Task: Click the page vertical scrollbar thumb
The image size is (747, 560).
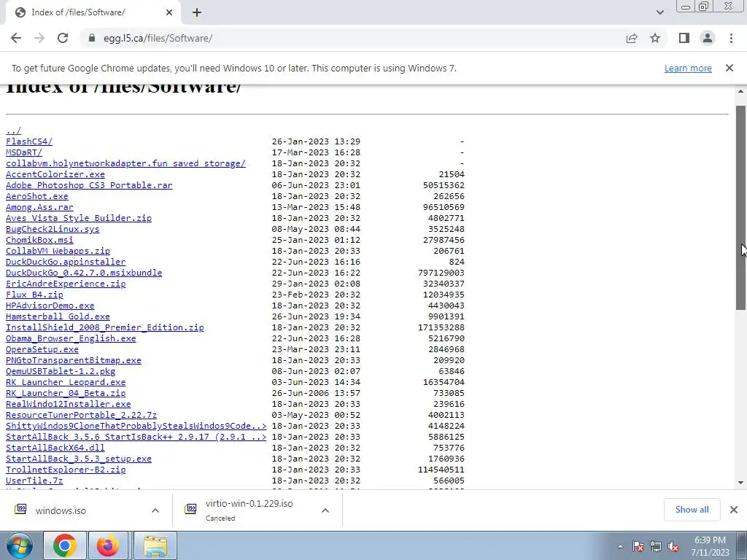Action: pos(741,208)
